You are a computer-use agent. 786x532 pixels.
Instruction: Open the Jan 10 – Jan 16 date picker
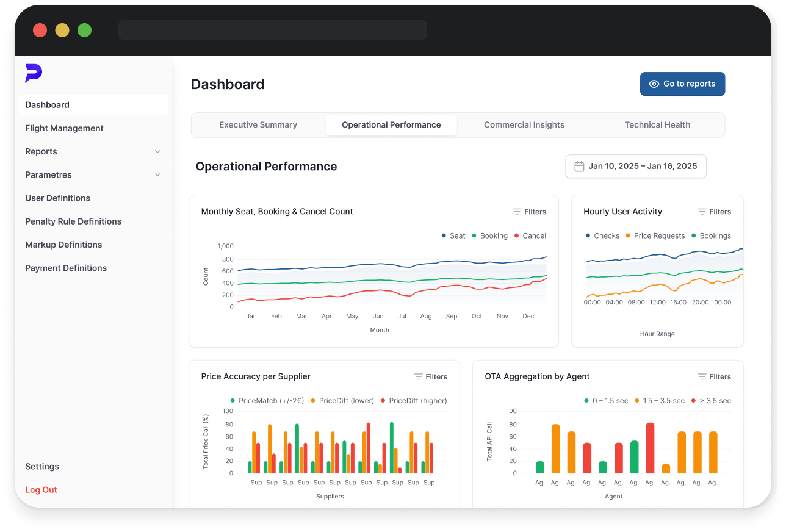(635, 167)
